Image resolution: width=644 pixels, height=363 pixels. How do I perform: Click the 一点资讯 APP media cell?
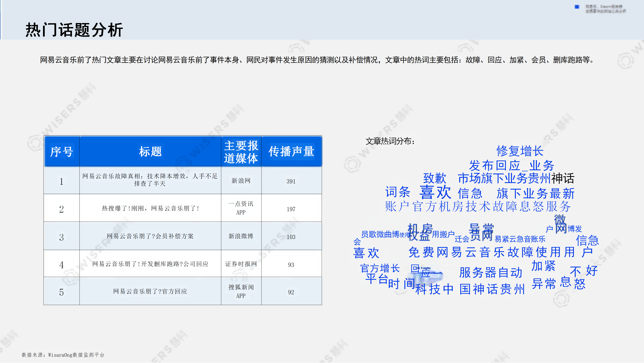(241, 208)
